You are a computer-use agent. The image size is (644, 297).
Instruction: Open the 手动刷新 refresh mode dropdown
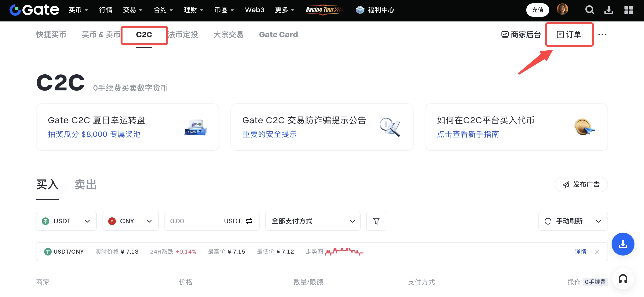[573, 221]
